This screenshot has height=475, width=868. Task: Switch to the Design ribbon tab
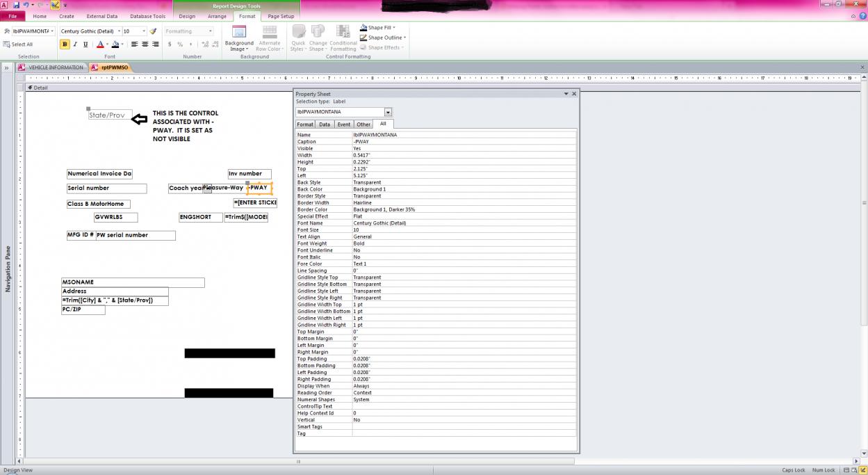click(x=187, y=16)
